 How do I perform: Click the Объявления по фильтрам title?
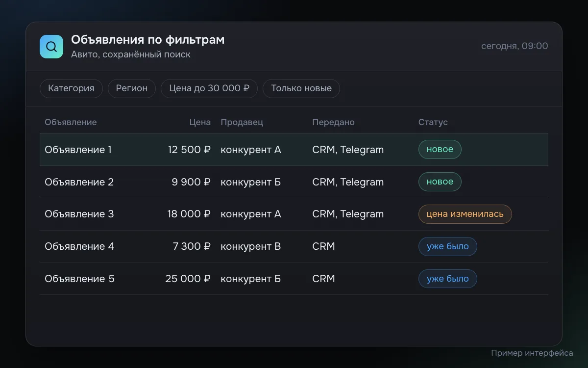pos(148,40)
